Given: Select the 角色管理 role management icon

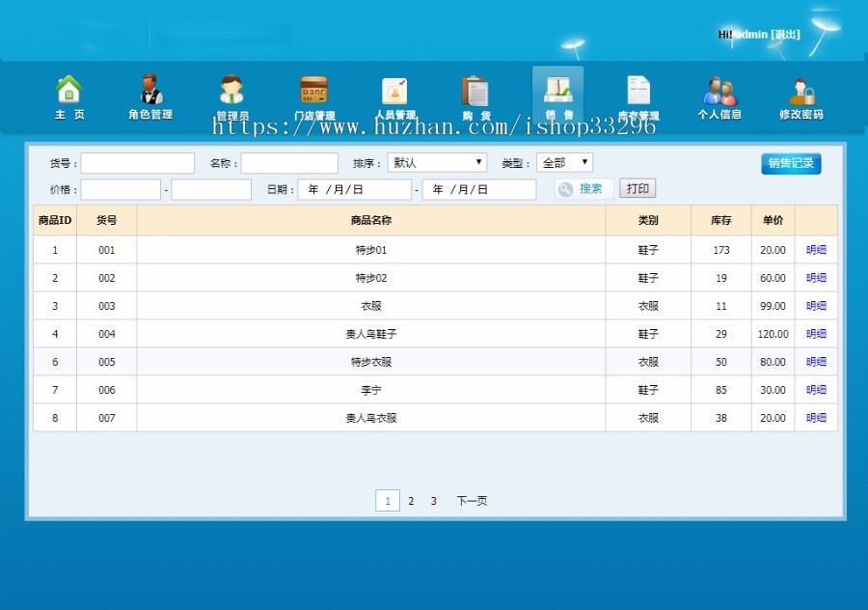Looking at the screenshot, I should 151,95.
